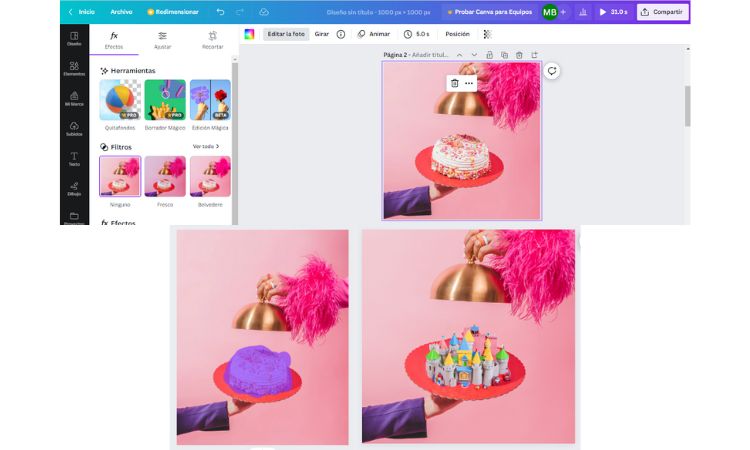Set duration with the 5.0 s timer
The image size is (750, 450).
pyautogui.click(x=416, y=34)
